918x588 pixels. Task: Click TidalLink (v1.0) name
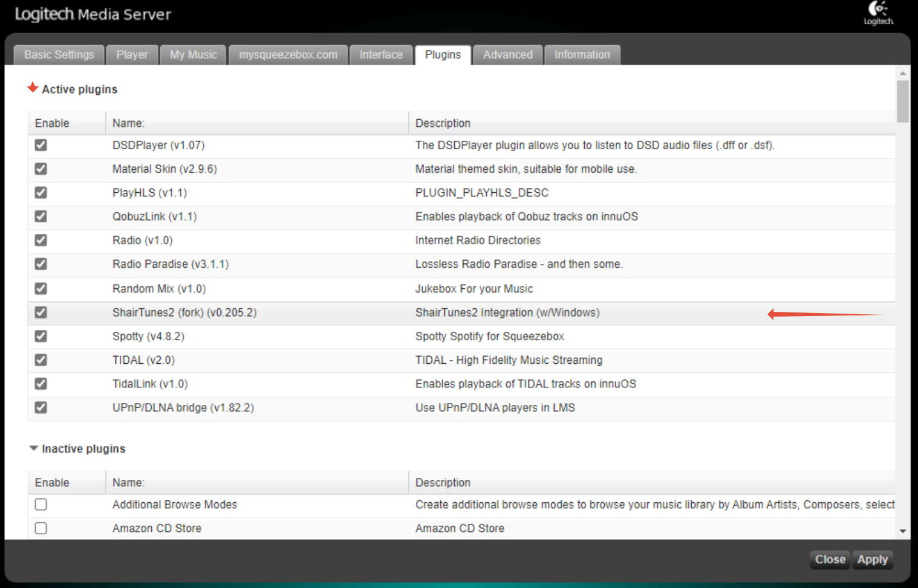click(150, 384)
